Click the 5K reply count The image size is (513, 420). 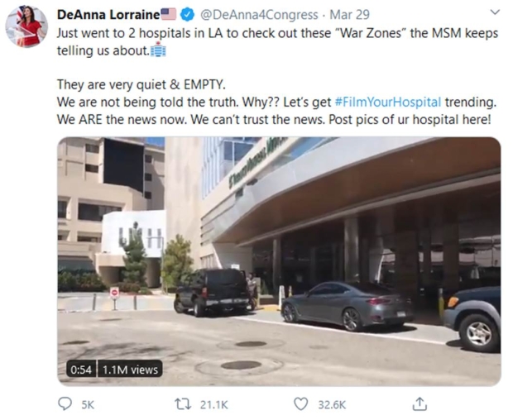(x=88, y=404)
